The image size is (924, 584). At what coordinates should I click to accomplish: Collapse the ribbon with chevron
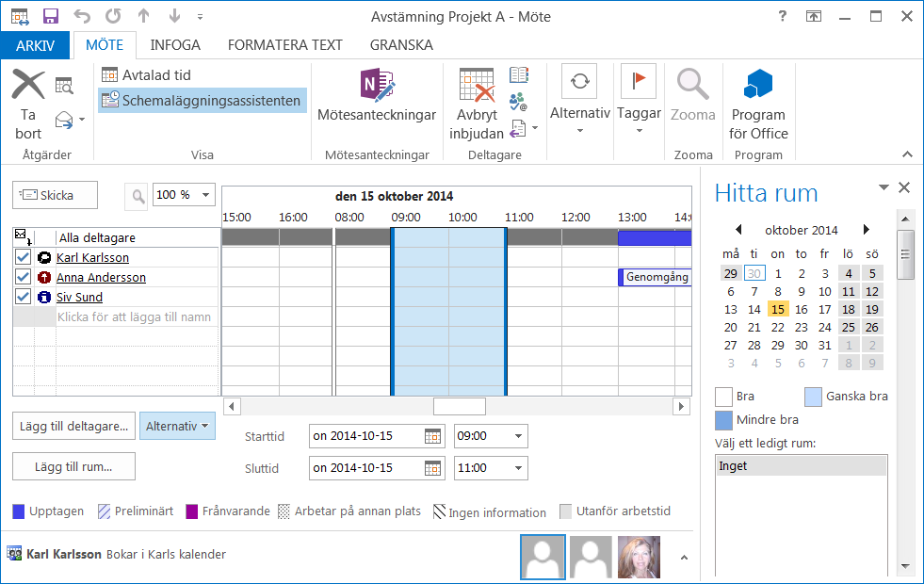click(907, 154)
